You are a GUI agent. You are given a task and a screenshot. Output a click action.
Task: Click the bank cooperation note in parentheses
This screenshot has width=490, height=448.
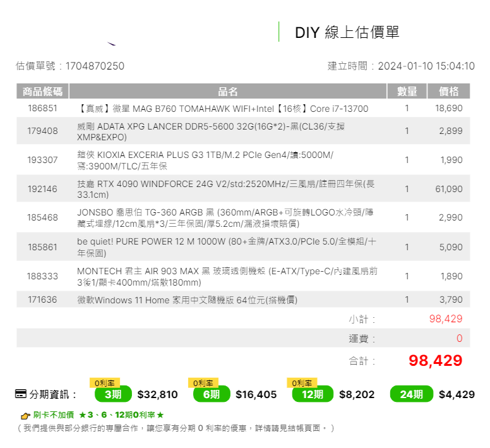176,428
